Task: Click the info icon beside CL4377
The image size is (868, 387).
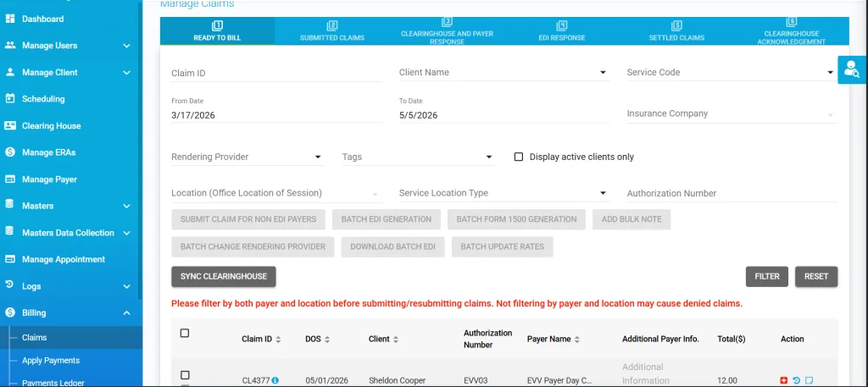Action: pos(275,380)
